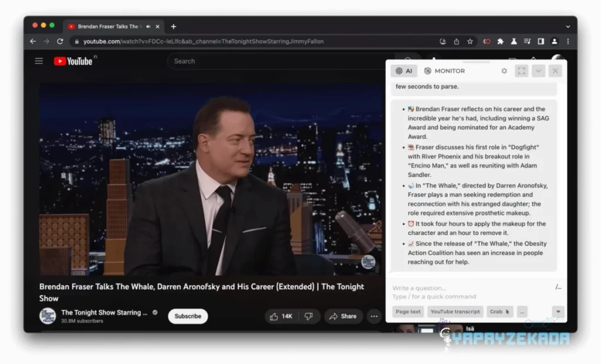Open the extension panel settings gear
The width and height of the screenshot is (601, 364).
coord(504,71)
